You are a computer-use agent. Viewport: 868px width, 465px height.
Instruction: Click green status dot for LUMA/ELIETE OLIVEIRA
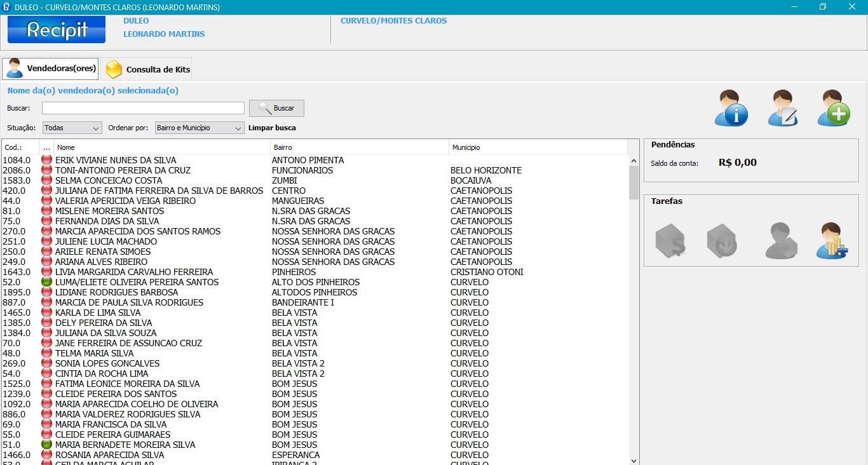tap(46, 282)
